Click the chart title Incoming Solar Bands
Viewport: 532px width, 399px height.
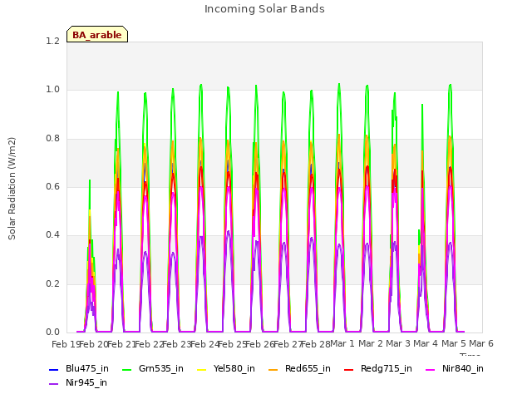point(264,9)
